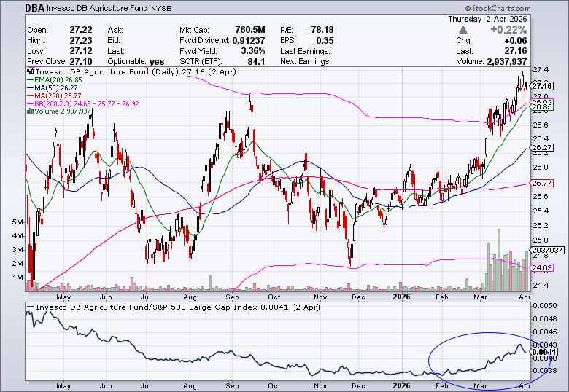Click the NYSE exchange label

(160, 8)
